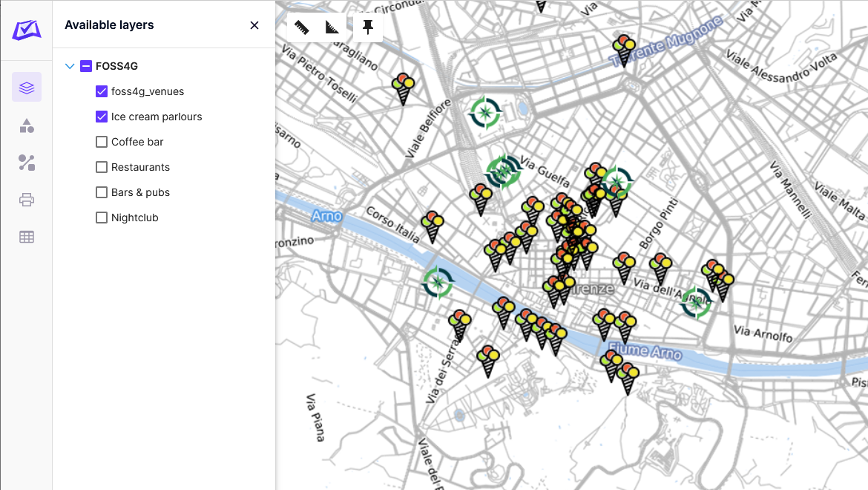868x490 pixels.
Task: Select the area measurement tool
Action: (x=332, y=27)
